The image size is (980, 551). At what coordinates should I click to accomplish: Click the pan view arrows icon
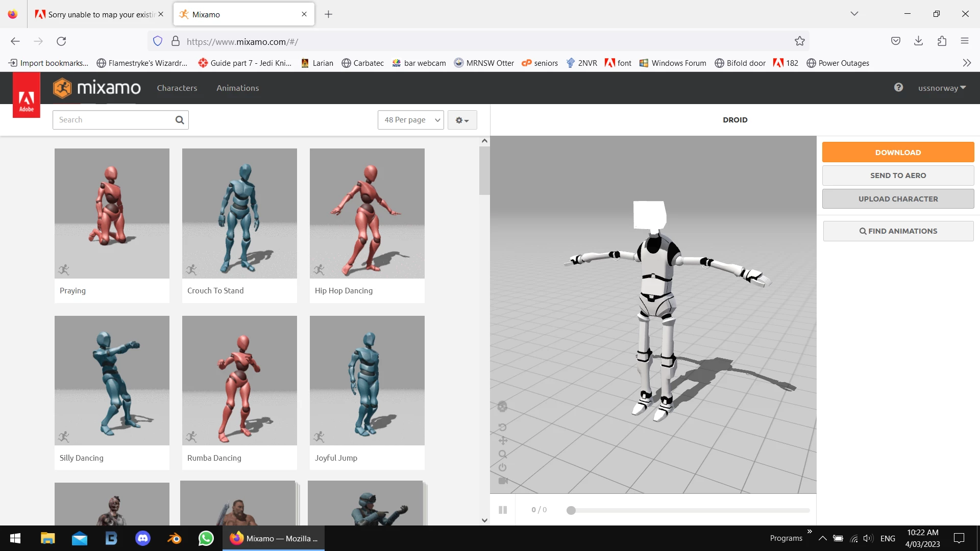(x=503, y=440)
